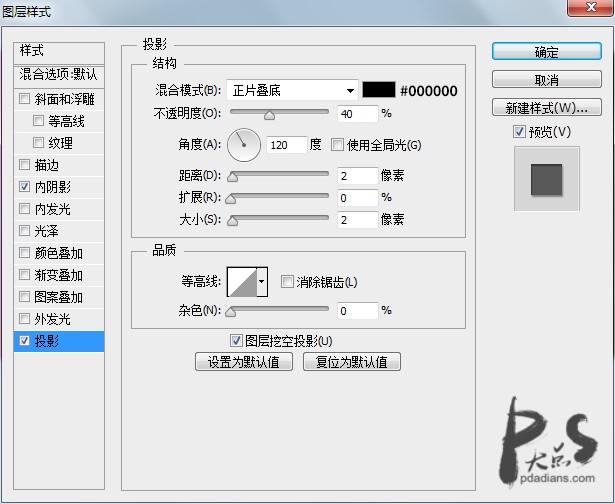Expand the 等高线 contour picker arrow

pyautogui.click(x=262, y=282)
